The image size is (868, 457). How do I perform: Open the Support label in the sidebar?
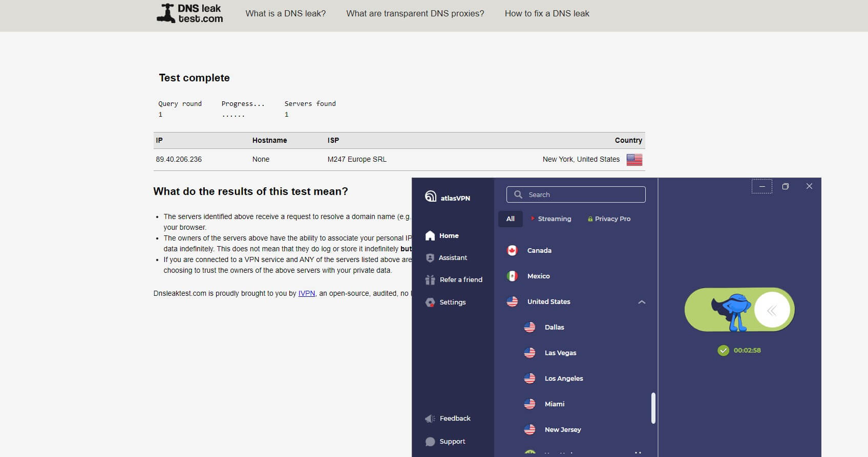coord(452,441)
